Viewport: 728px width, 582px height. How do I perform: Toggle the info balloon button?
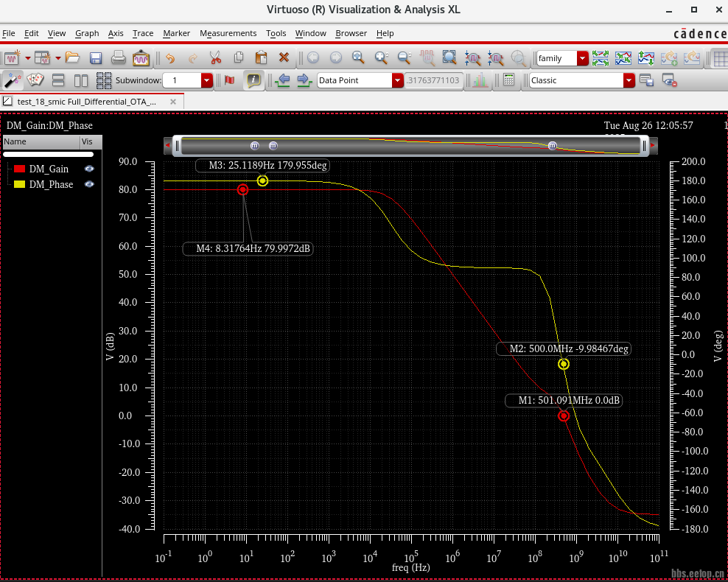pyautogui.click(x=253, y=80)
